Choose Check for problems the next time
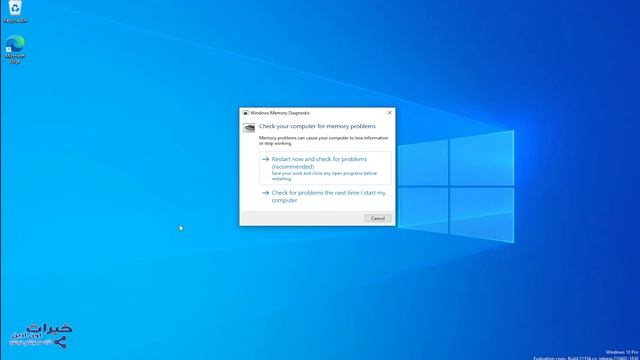This screenshot has height=360, width=640. click(325, 196)
